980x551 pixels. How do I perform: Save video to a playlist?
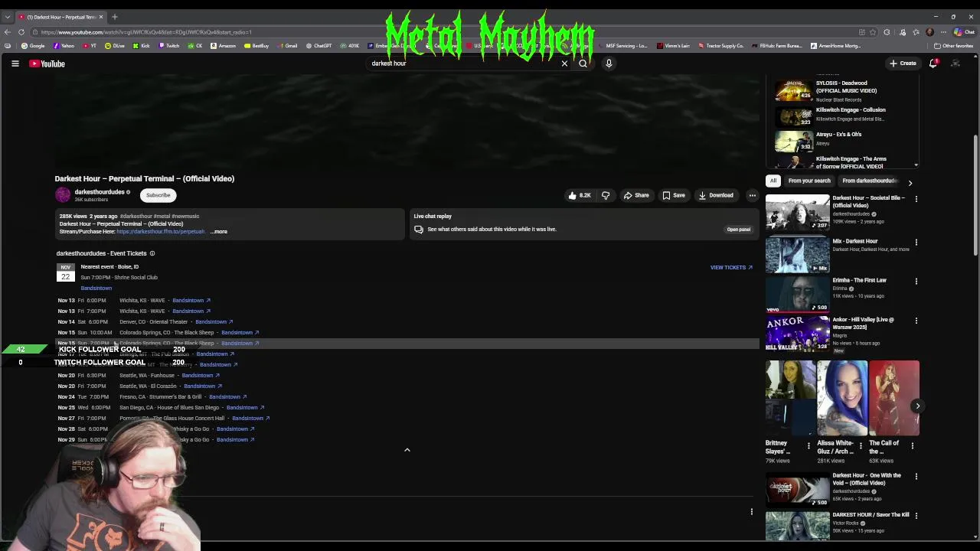pos(674,195)
